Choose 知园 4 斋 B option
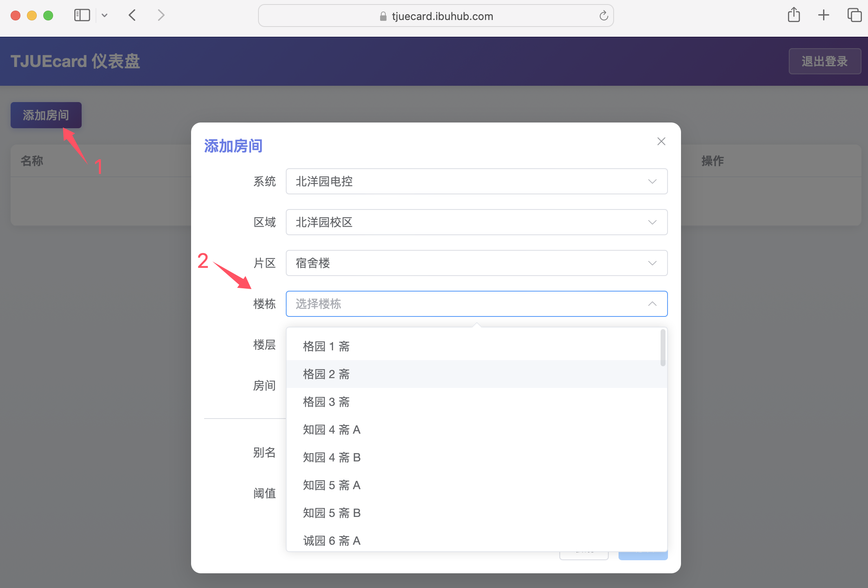868x588 pixels. point(332,457)
